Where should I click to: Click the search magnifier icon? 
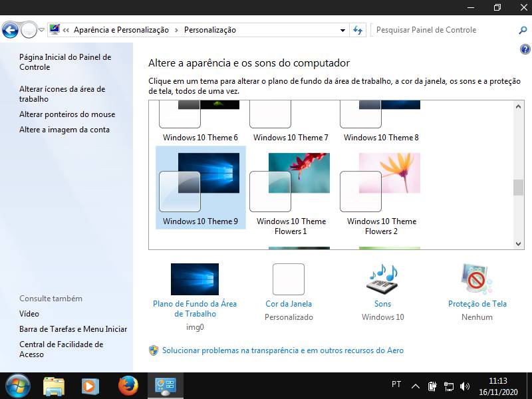pyautogui.click(x=523, y=30)
